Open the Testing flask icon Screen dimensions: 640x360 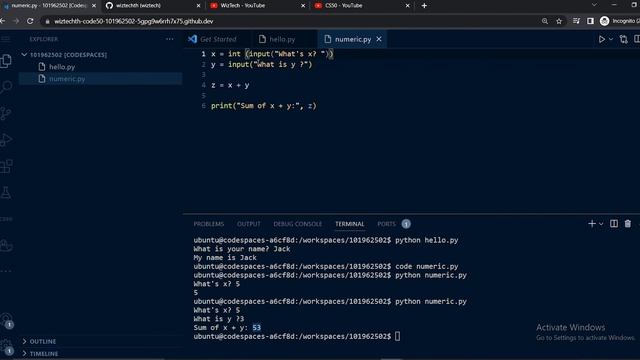(x=6, y=193)
